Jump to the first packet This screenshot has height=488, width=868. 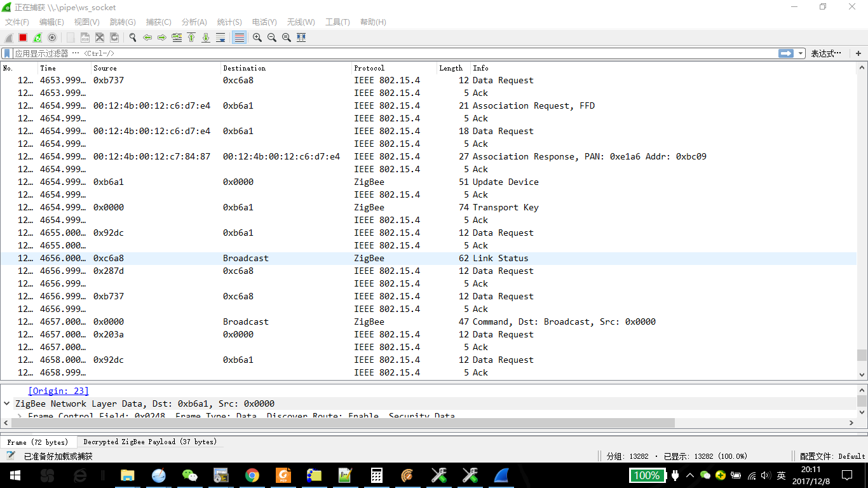pyautogui.click(x=191, y=37)
